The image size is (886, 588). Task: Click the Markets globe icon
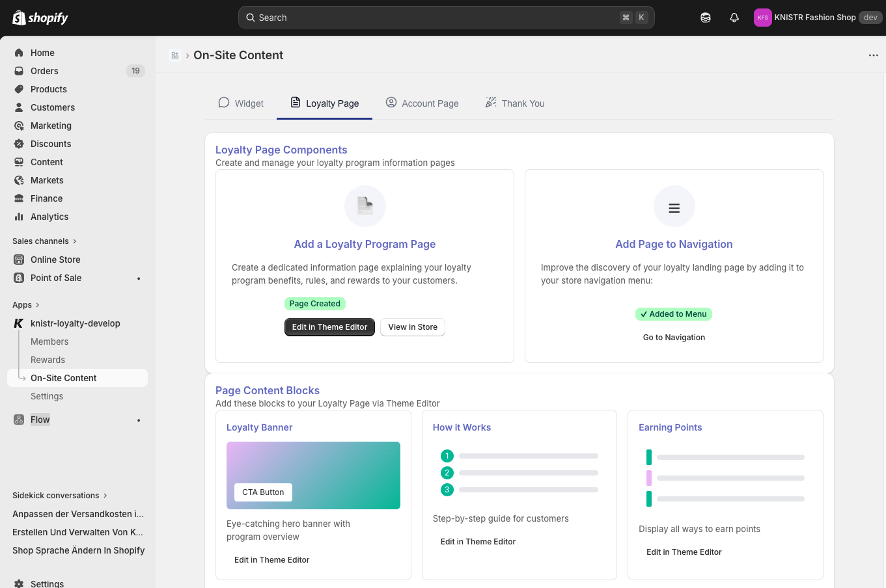click(x=19, y=180)
